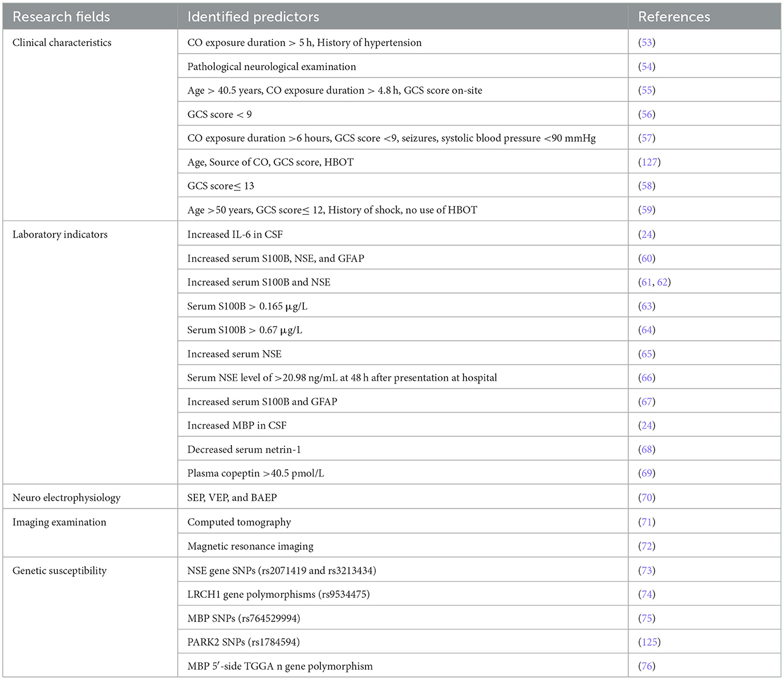Click the Neuro electrophysiology row label
The height and width of the screenshot is (680, 784).
point(67,498)
